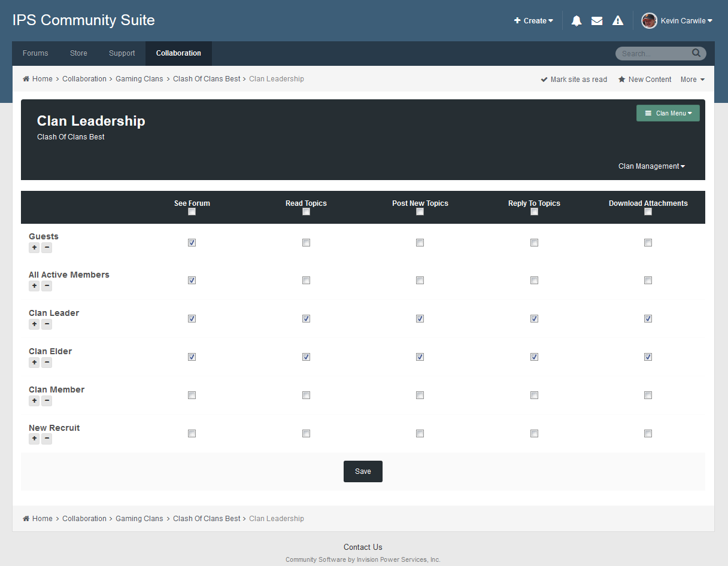Open the notifications bell icon
Screen dimensions: 728x566
(x=577, y=21)
